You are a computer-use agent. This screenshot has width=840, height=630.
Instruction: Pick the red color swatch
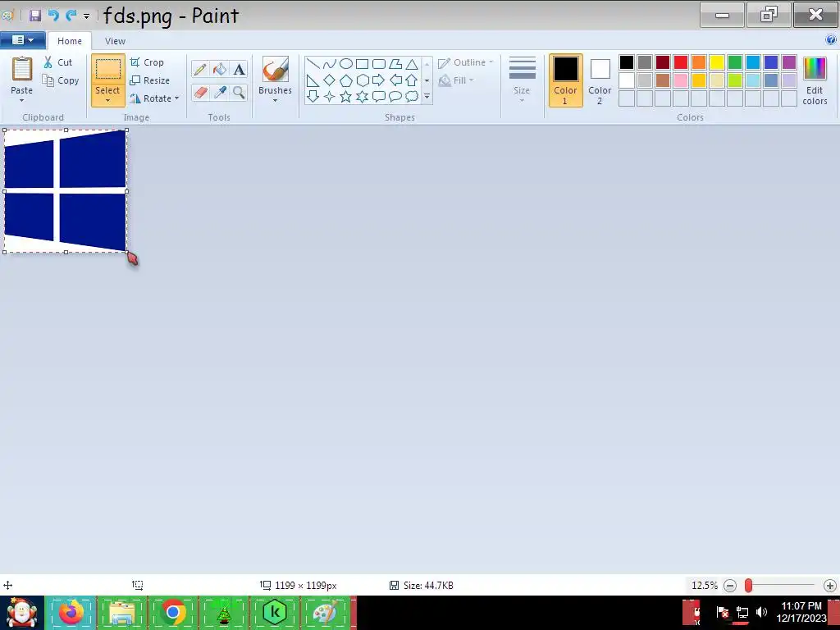(x=681, y=62)
